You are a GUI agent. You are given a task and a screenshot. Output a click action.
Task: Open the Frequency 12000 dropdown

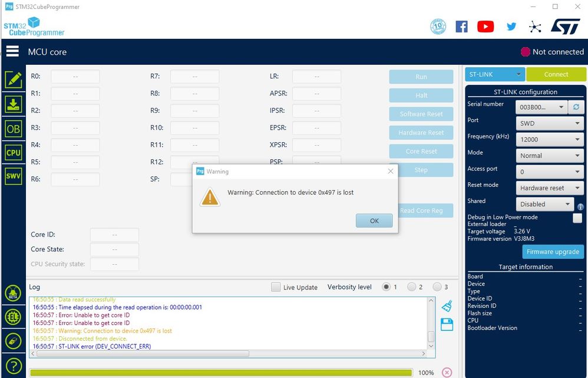(x=550, y=139)
